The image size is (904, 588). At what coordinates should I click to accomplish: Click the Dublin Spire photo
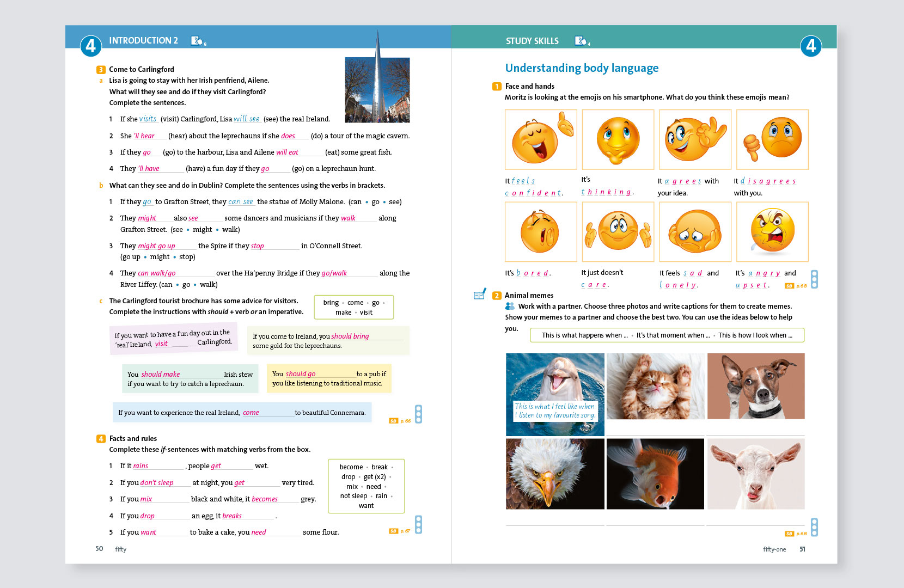coord(377,90)
